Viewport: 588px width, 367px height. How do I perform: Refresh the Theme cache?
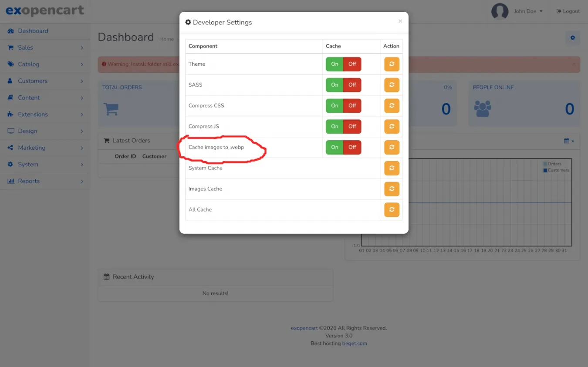[392, 64]
